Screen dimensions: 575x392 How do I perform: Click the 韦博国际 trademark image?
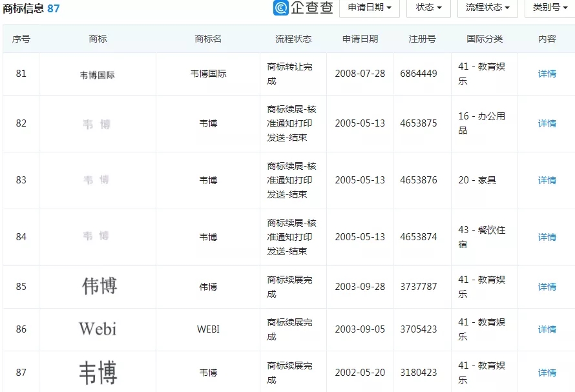pyautogui.click(x=97, y=74)
